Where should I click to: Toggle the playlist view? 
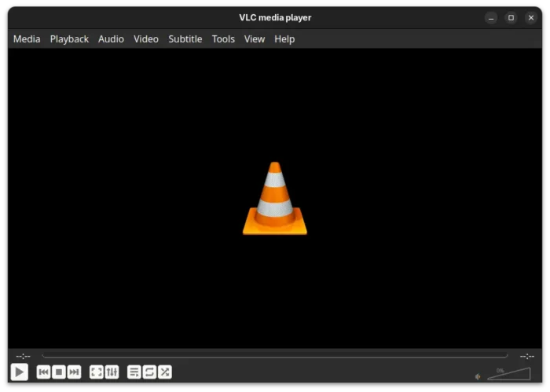point(134,372)
